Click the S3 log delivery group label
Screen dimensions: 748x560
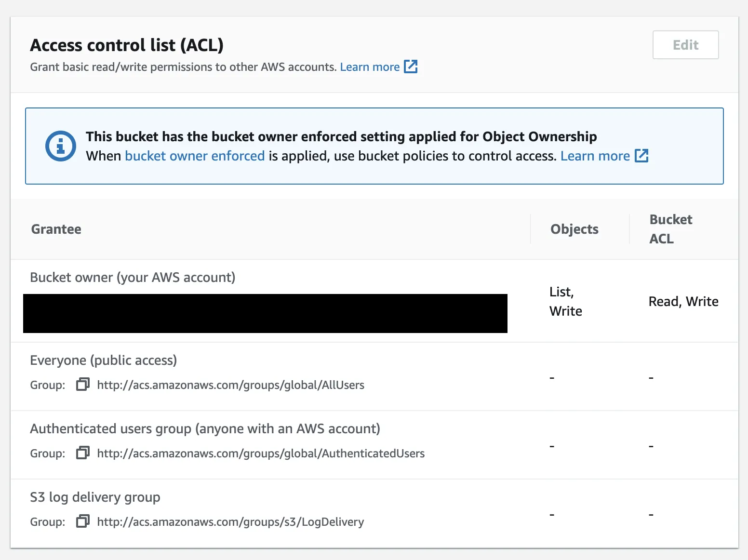click(95, 497)
